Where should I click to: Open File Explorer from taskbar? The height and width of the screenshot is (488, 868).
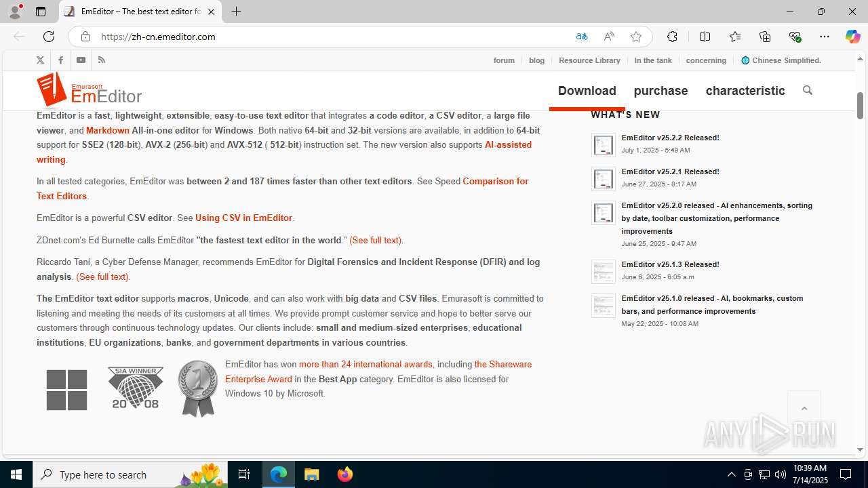pyautogui.click(x=312, y=474)
